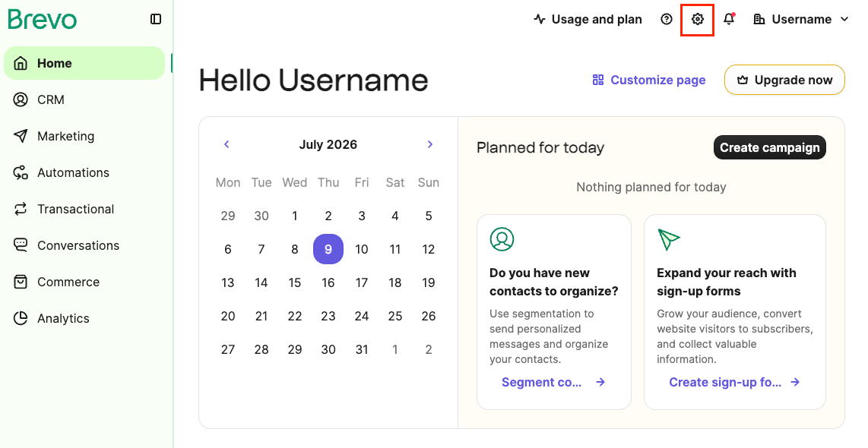Go to previous month in calendar
The height and width of the screenshot is (448, 868).
pyautogui.click(x=227, y=144)
